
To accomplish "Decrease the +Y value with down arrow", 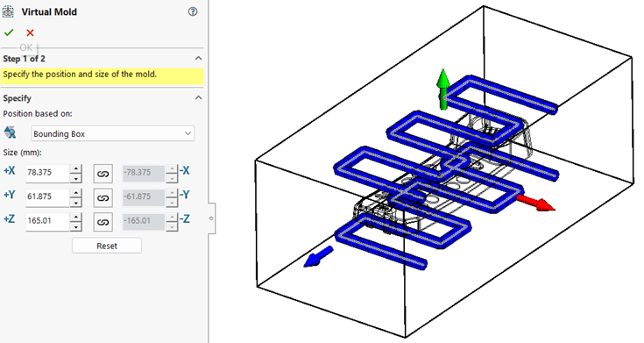I will coord(75,203).
